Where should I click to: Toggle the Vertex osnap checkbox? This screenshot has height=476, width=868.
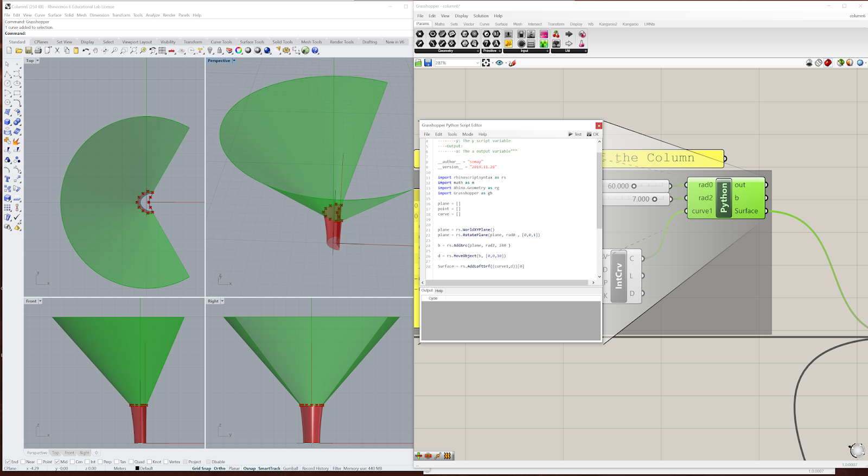(x=166, y=462)
